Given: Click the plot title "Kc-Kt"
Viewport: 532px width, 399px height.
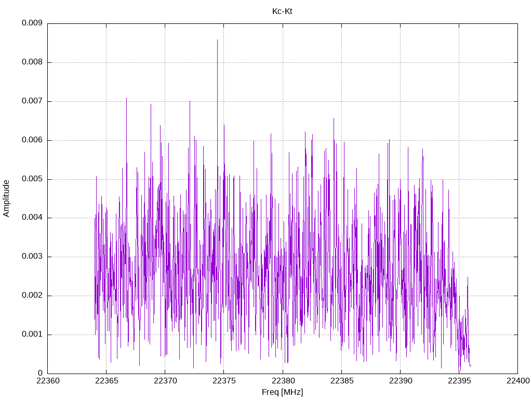Looking at the screenshot, I should click(282, 11).
